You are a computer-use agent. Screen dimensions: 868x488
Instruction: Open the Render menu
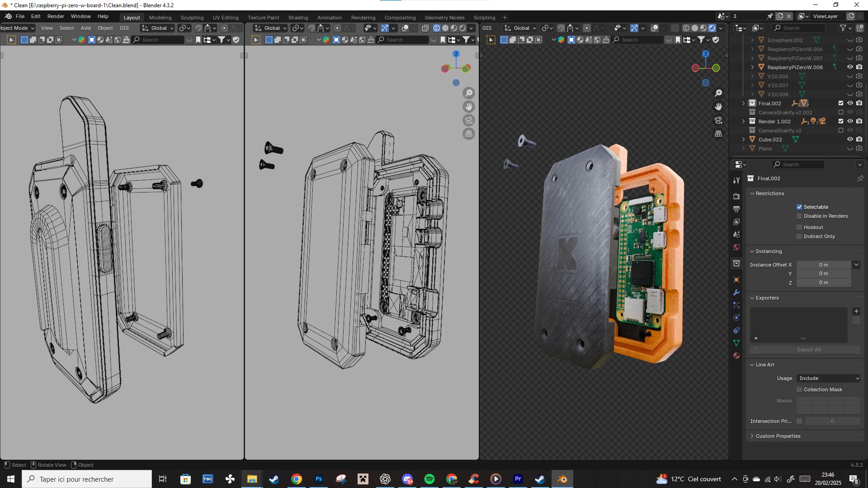point(56,16)
